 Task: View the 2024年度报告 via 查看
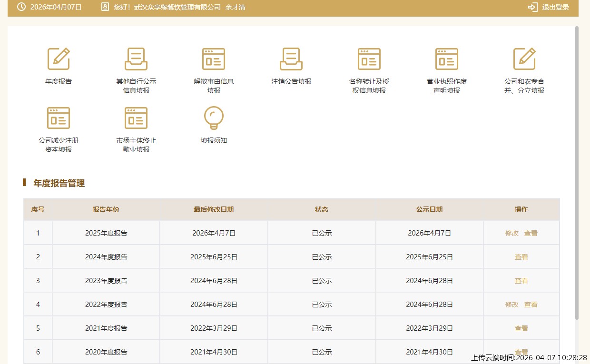pos(521,257)
